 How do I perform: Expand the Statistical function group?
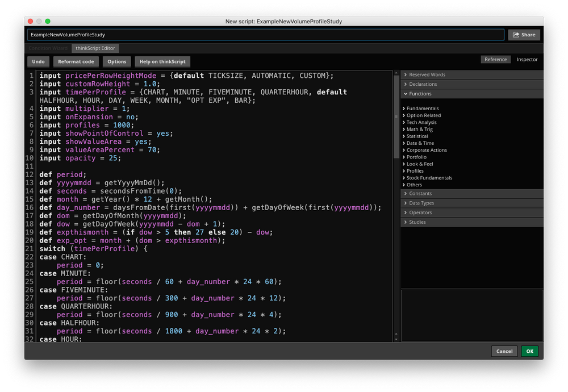coord(417,136)
